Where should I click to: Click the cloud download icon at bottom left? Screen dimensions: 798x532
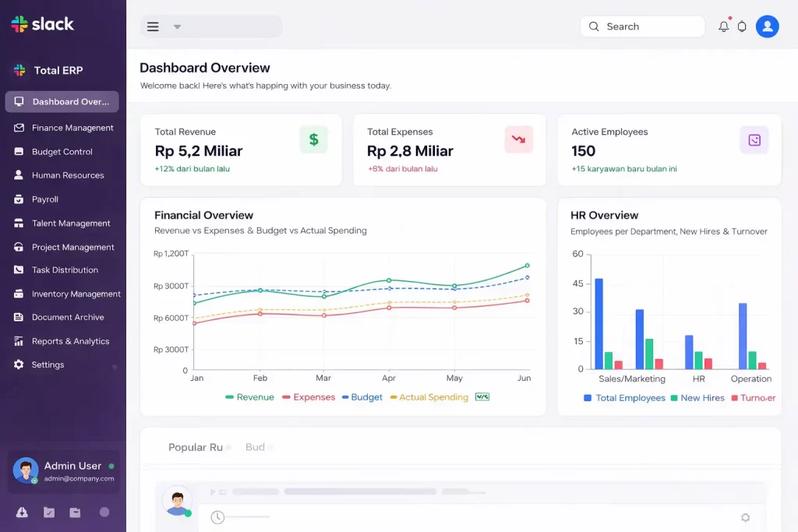click(22, 513)
